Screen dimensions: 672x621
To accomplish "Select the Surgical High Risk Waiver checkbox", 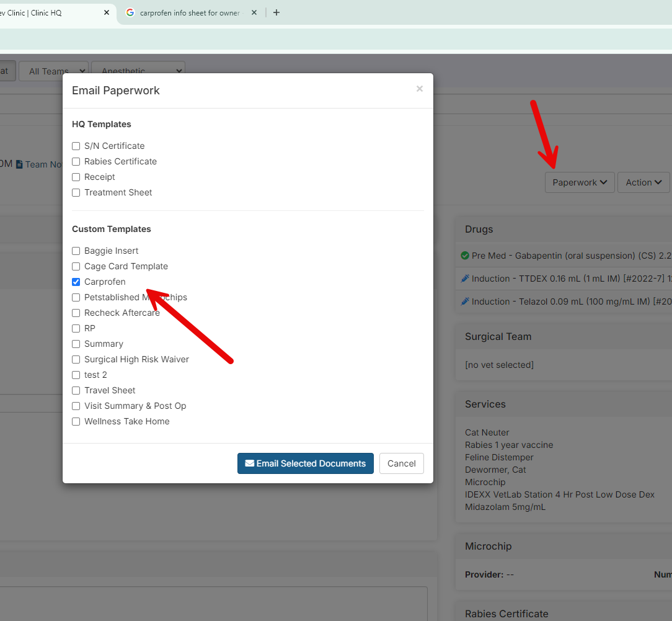I will click(76, 360).
